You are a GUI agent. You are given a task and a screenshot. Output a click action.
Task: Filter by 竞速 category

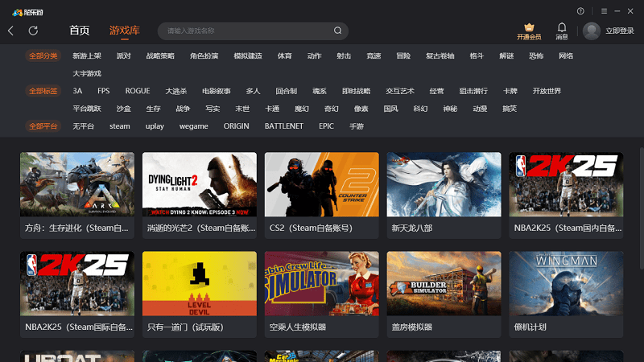coord(374,56)
